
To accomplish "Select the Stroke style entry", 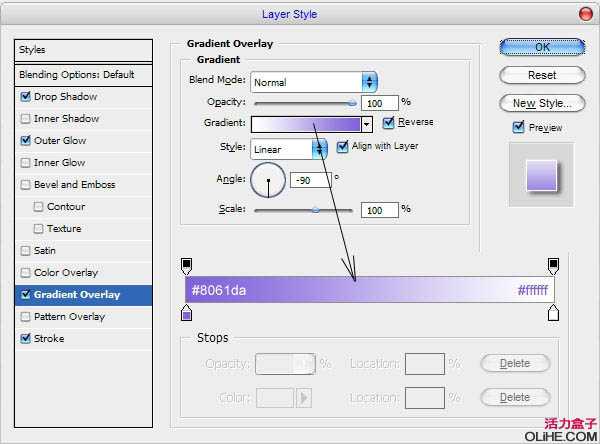I will (49, 339).
